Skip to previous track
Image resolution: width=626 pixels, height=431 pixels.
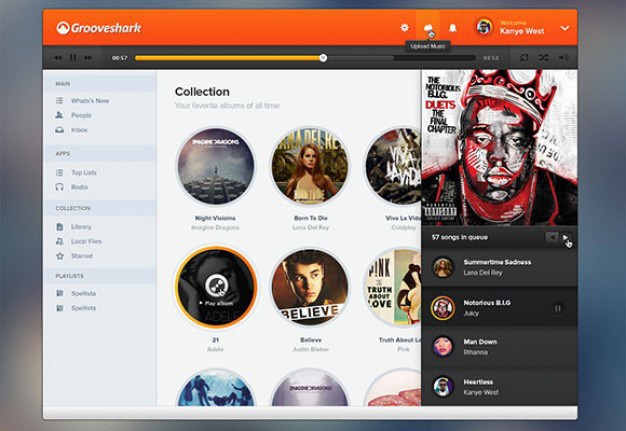58,58
